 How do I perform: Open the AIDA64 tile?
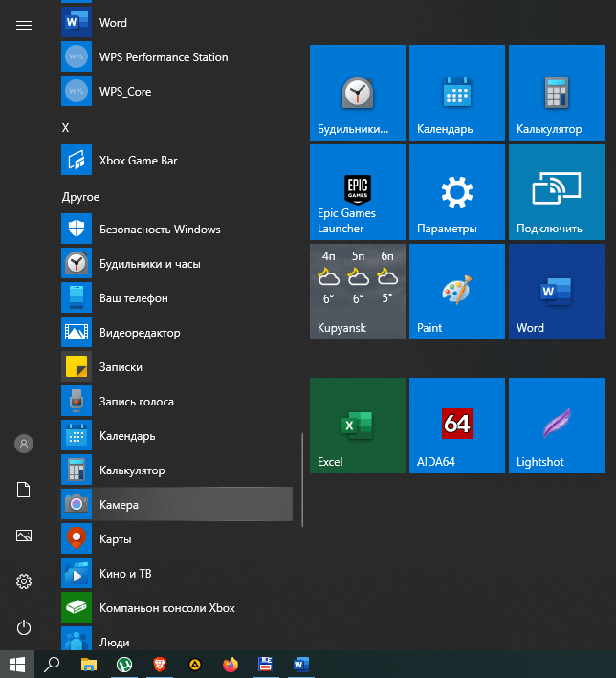point(457,426)
